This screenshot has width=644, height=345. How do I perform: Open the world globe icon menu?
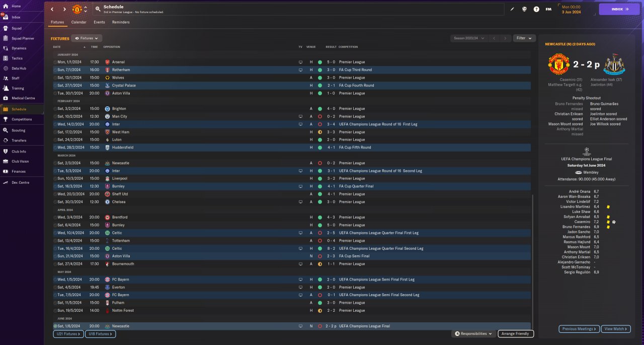524,9
